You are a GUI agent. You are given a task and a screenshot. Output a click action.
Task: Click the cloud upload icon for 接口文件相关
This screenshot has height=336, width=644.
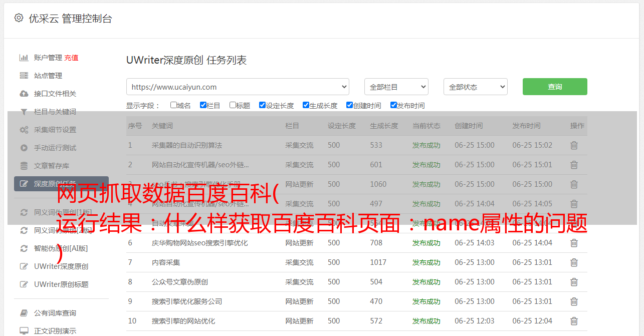[x=24, y=94]
